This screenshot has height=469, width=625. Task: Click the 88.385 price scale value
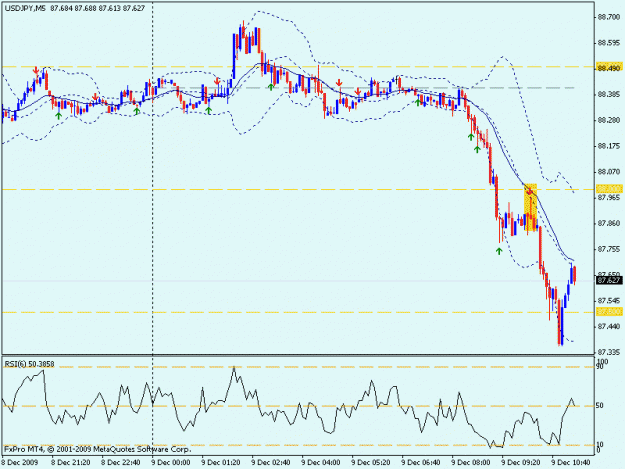(609, 94)
